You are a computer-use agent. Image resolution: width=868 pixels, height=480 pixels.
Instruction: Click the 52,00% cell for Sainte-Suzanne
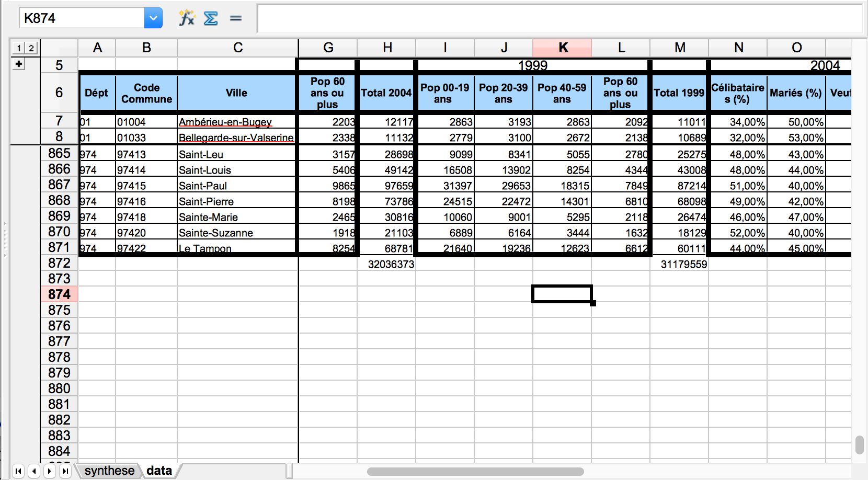pos(738,233)
